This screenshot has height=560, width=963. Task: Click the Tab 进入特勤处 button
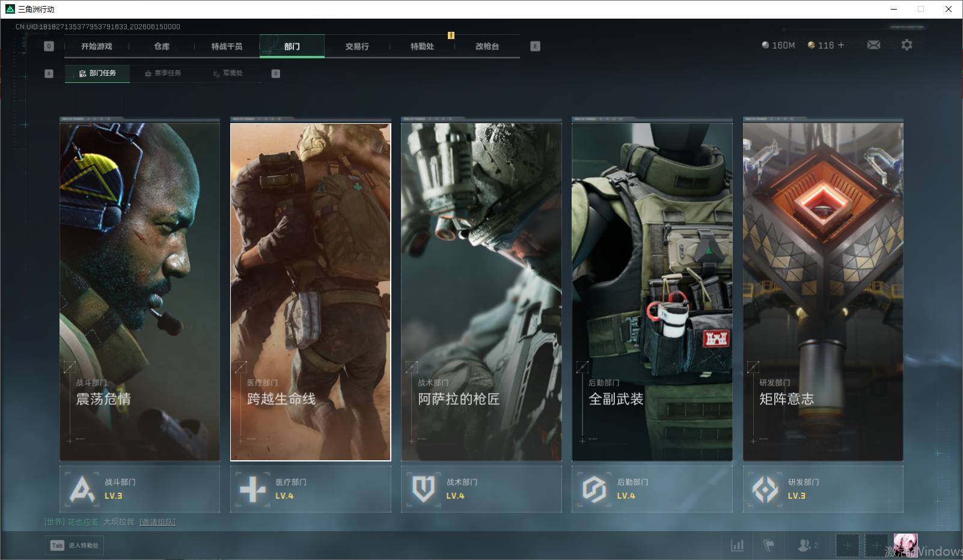(75, 546)
